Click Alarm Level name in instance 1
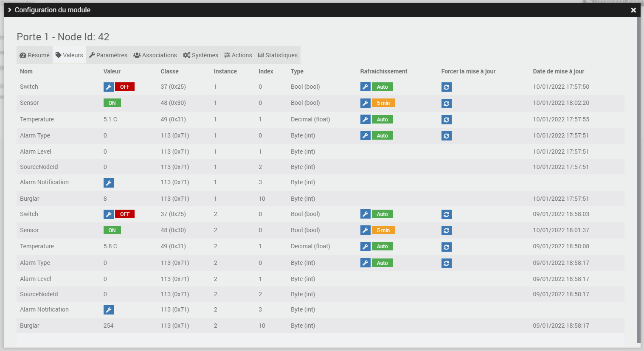644x351 pixels. tap(36, 152)
